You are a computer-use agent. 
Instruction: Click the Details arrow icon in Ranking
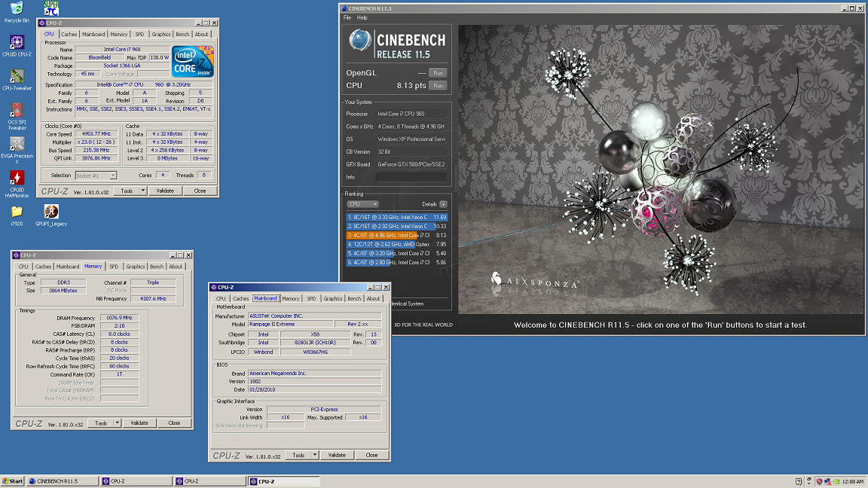click(x=443, y=204)
